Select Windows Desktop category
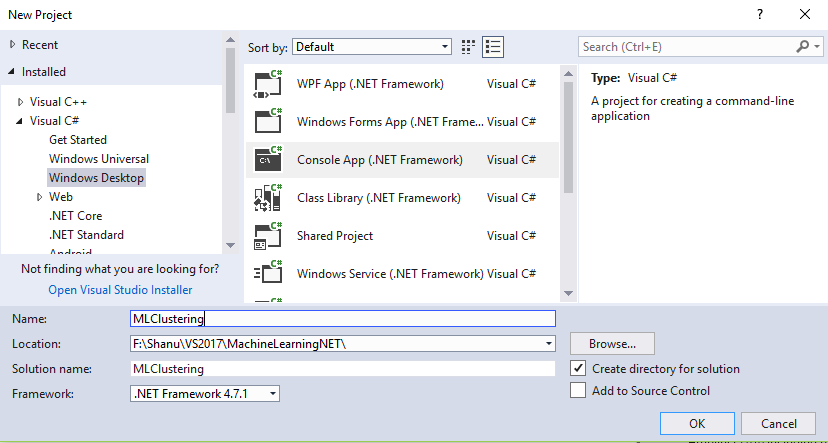This screenshot has width=828, height=443. pyautogui.click(x=96, y=178)
